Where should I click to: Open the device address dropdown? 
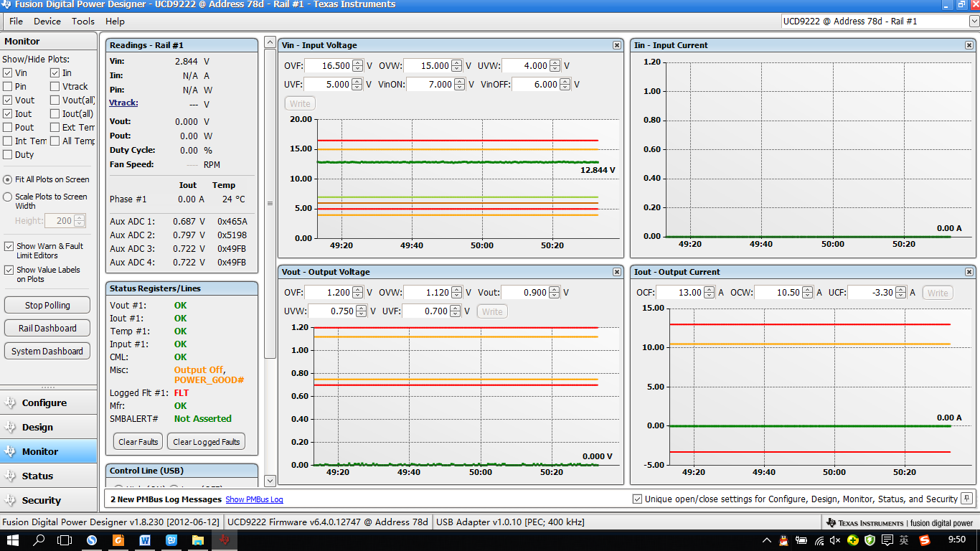click(974, 22)
